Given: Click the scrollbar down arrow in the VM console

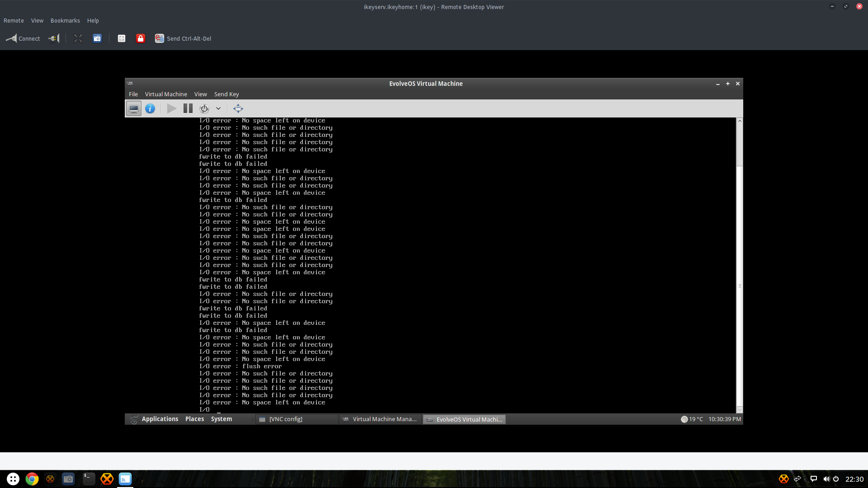Looking at the screenshot, I should [x=740, y=410].
